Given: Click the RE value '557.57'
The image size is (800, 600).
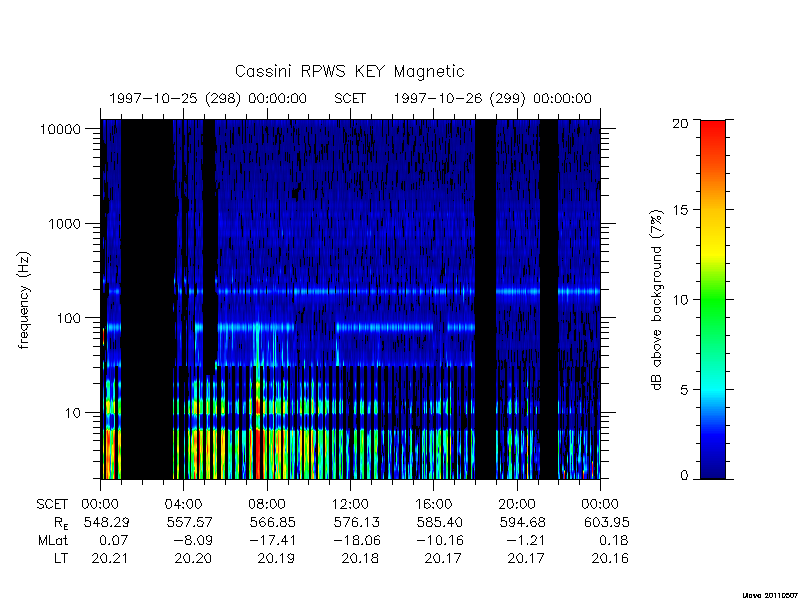Looking at the screenshot, I should pos(189,522).
